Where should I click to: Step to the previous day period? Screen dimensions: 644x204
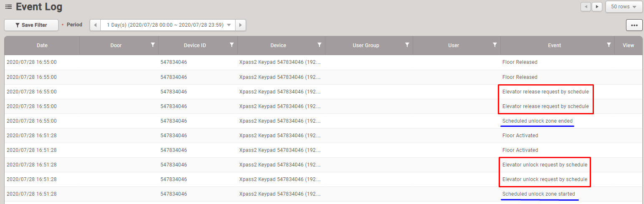pyautogui.click(x=96, y=25)
